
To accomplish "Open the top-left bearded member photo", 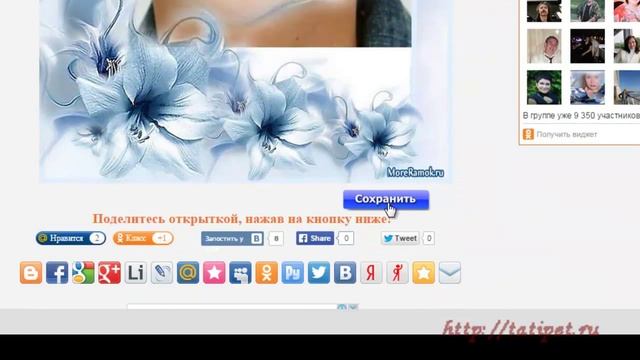I will tap(544, 11).
